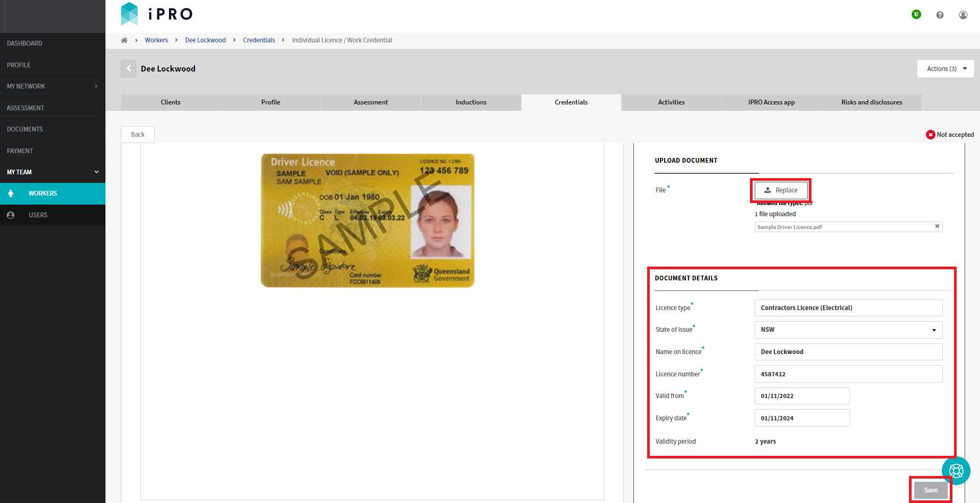Open the help question mark icon
The width and height of the screenshot is (980, 503).
940,15
